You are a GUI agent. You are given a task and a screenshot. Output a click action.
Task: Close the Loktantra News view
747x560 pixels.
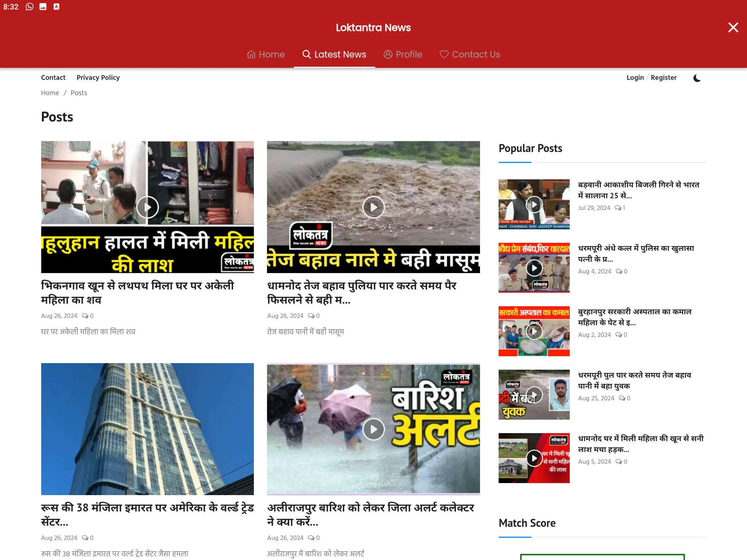click(x=733, y=28)
